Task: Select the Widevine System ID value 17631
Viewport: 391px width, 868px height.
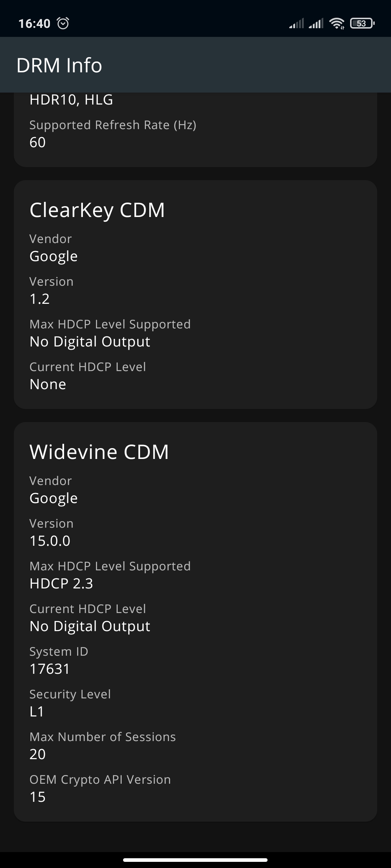Action: click(50, 669)
